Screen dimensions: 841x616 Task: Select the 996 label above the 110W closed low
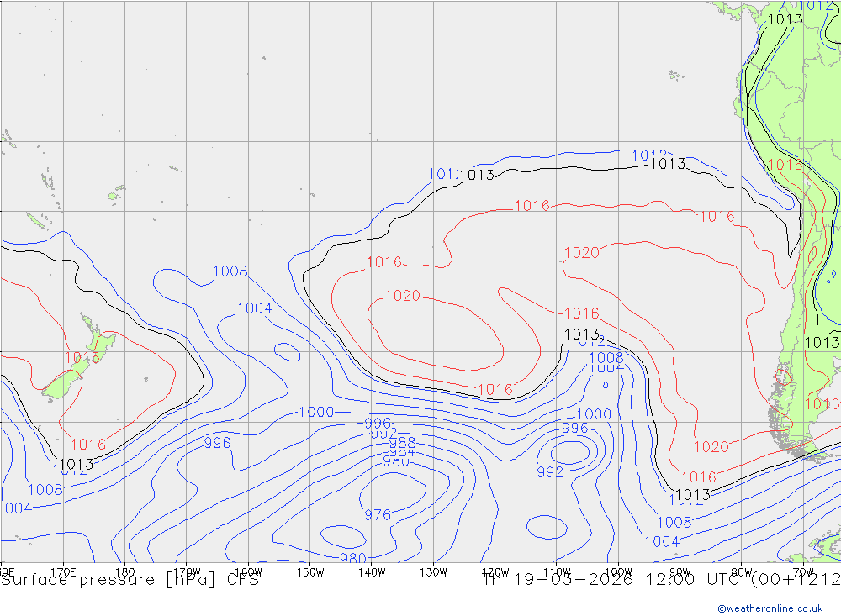[x=575, y=428]
